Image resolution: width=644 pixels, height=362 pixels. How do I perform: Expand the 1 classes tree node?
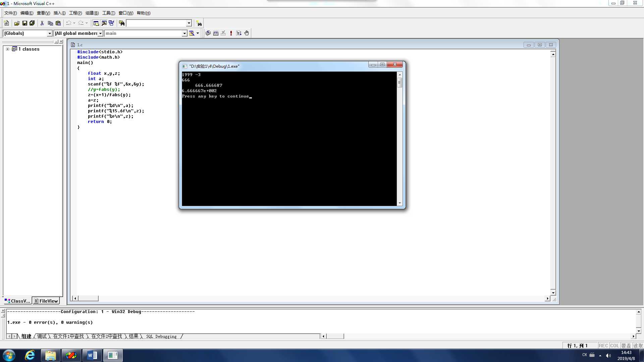pos(7,49)
